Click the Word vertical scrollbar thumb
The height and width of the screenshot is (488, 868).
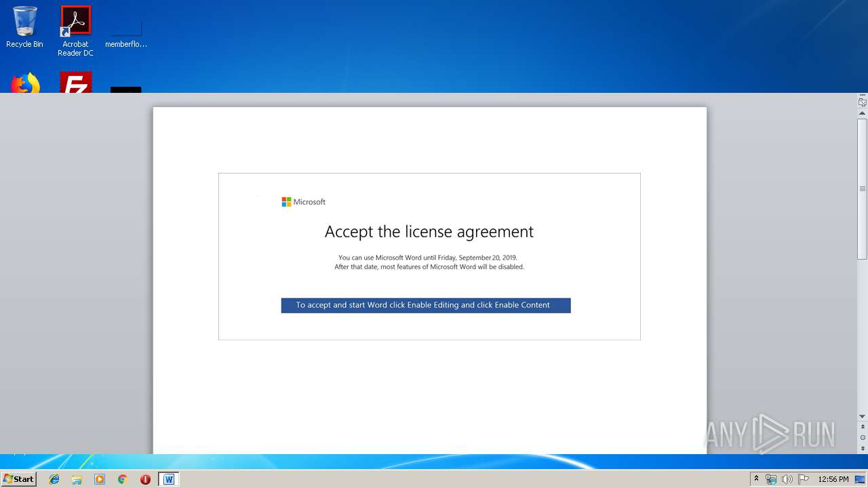(x=862, y=188)
